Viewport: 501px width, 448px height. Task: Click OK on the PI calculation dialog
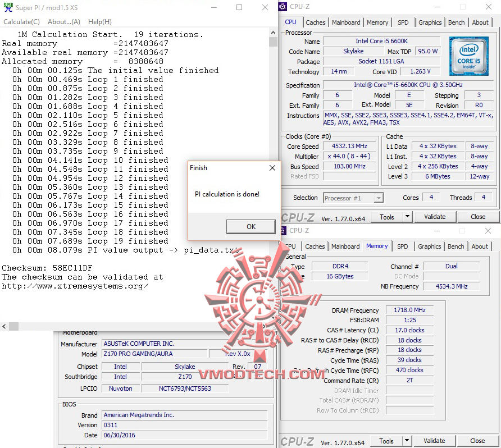point(250,226)
